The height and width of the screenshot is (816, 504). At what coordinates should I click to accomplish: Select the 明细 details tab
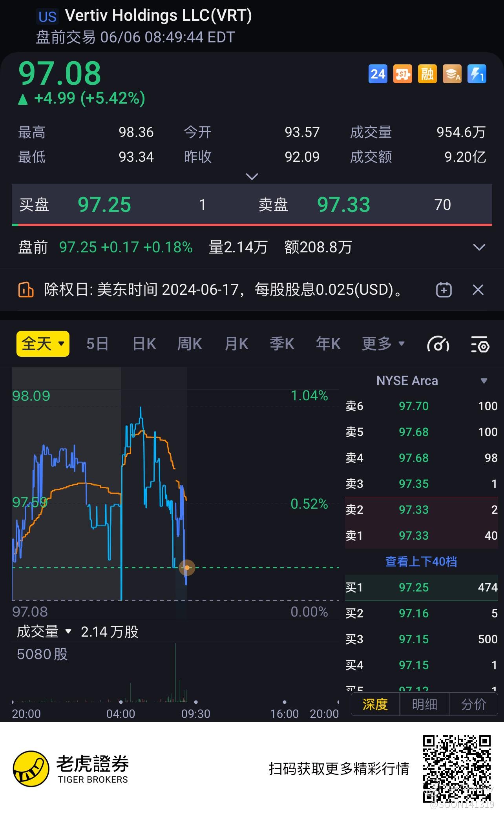(x=424, y=705)
